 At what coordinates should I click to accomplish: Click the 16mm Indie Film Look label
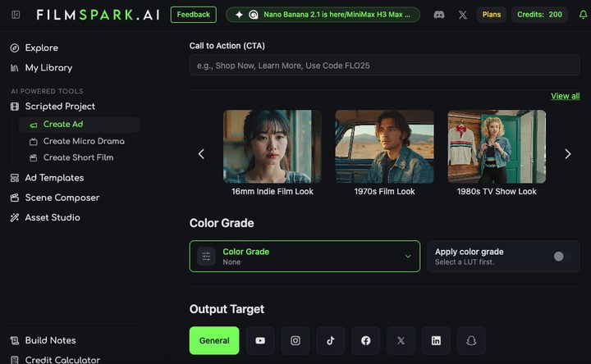click(x=273, y=192)
